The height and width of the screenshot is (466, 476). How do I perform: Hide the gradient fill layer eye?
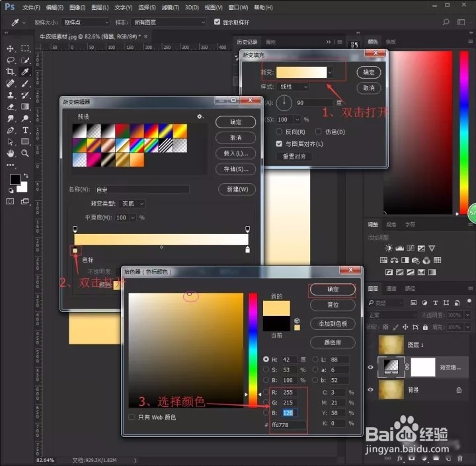(x=370, y=368)
